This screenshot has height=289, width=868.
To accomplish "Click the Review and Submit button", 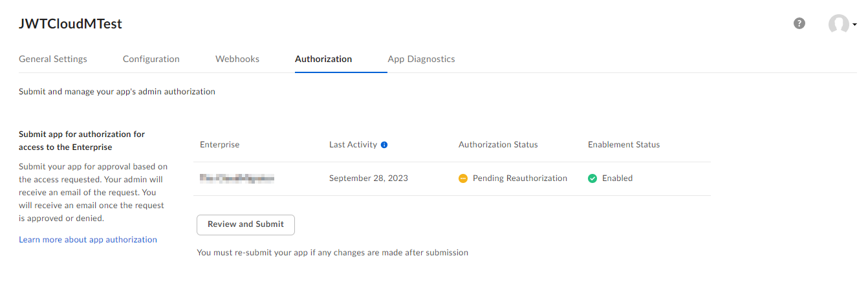I will [246, 224].
